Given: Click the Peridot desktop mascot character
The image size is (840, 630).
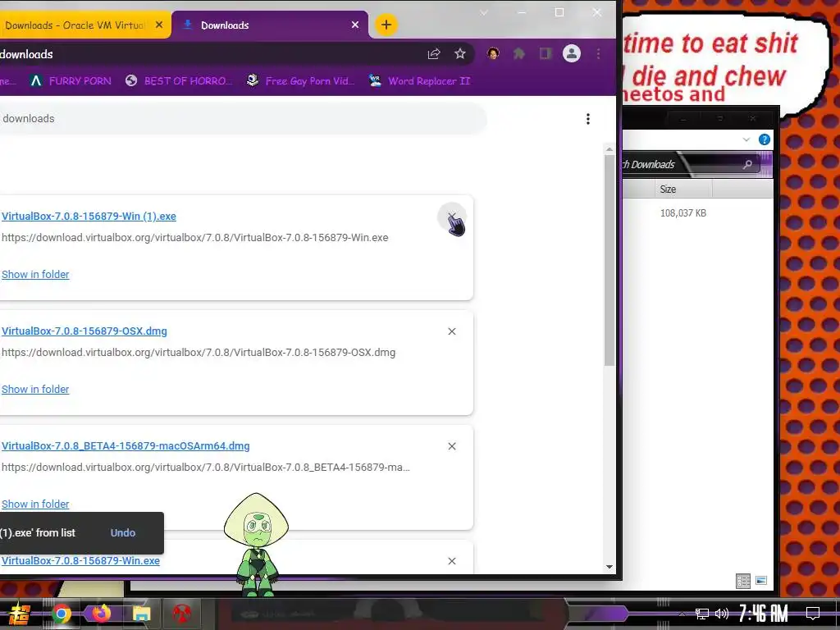Looking at the screenshot, I should tap(256, 545).
